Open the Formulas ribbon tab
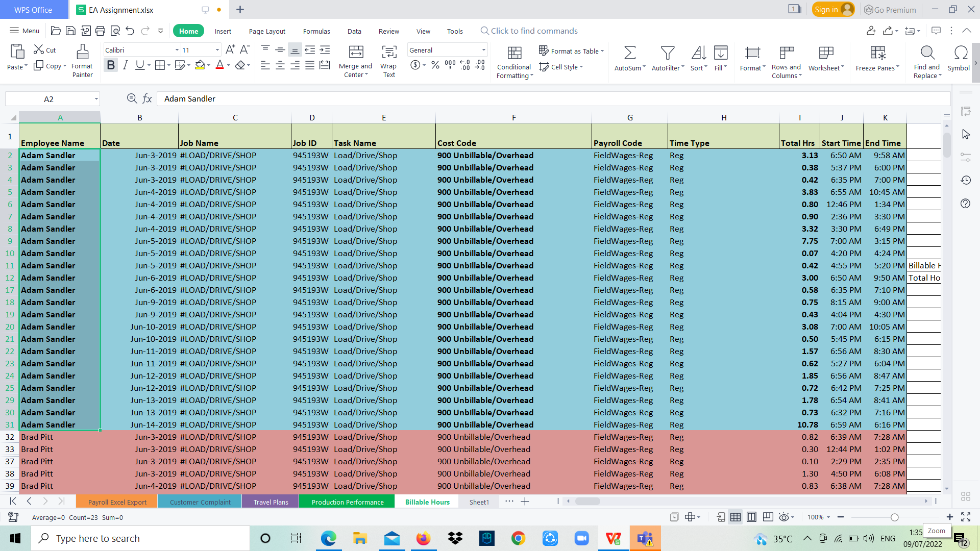The image size is (980, 551). (316, 31)
